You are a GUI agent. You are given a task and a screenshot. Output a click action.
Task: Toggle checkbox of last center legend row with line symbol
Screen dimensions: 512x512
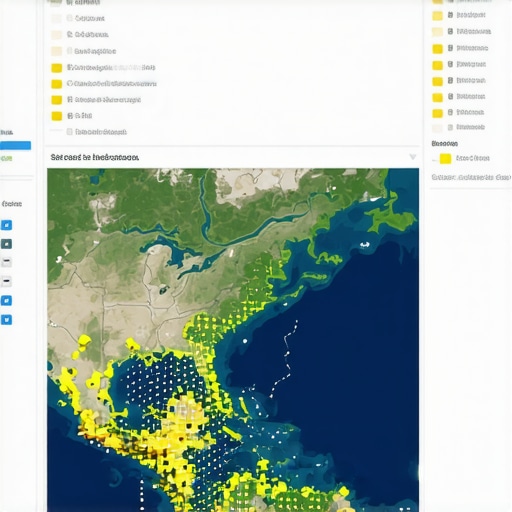click(69, 132)
